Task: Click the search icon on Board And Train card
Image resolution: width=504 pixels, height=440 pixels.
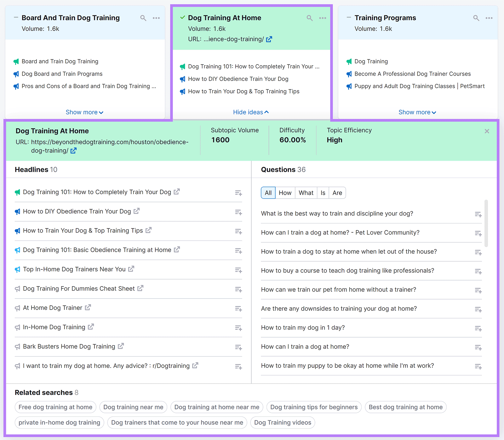Action: (143, 18)
